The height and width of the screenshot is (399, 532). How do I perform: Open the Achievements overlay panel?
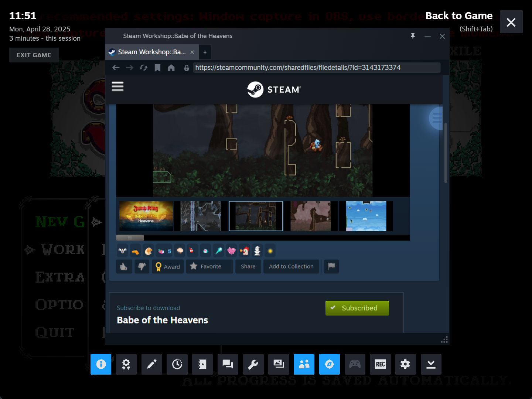(x=126, y=364)
